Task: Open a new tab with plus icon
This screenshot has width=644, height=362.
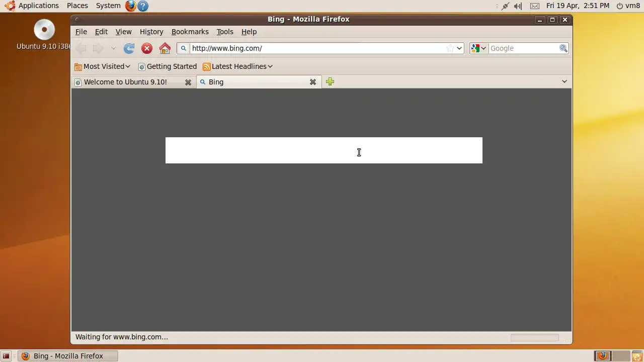Action: (x=330, y=81)
